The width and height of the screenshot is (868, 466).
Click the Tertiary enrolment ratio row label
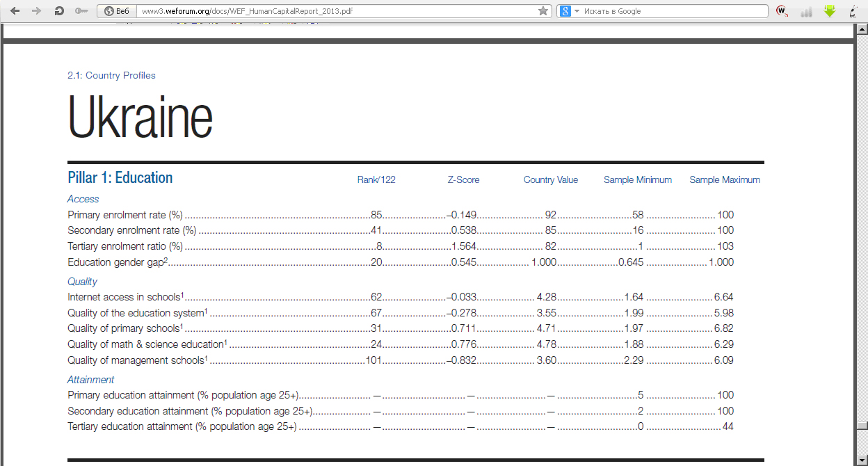tap(125, 246)
